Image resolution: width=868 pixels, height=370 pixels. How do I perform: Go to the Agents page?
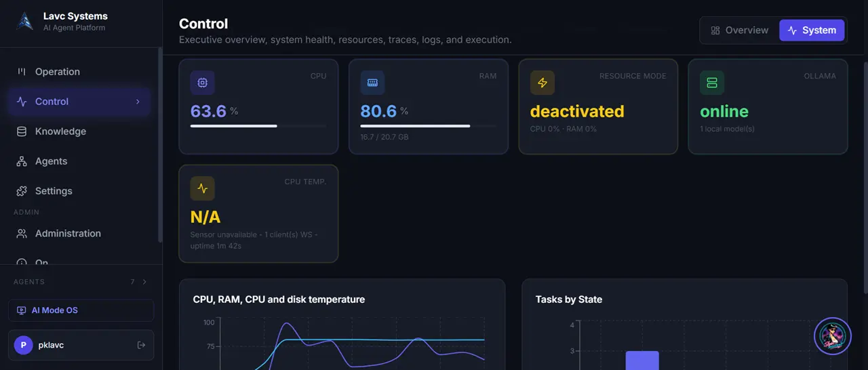[79, 161]
